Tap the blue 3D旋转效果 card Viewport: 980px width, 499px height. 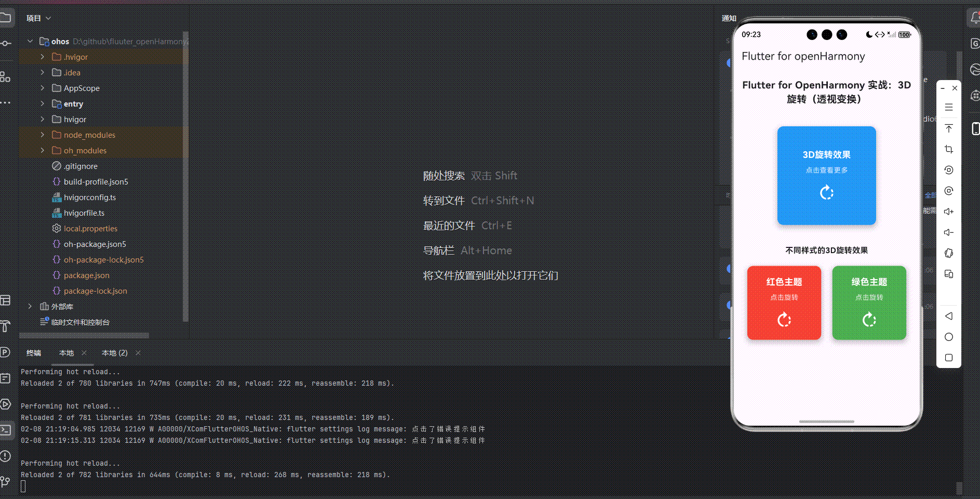826,176
